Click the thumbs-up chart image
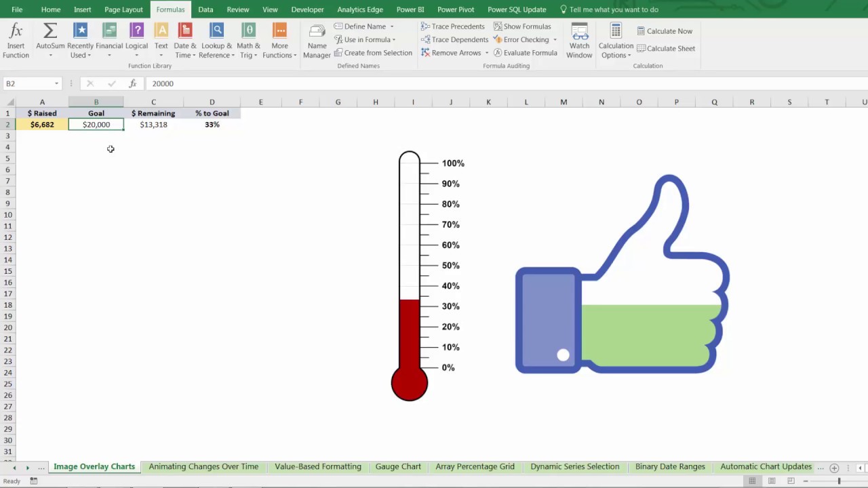Image resolution: width=868 pixels, height=488 pixels. click(622, 274)
